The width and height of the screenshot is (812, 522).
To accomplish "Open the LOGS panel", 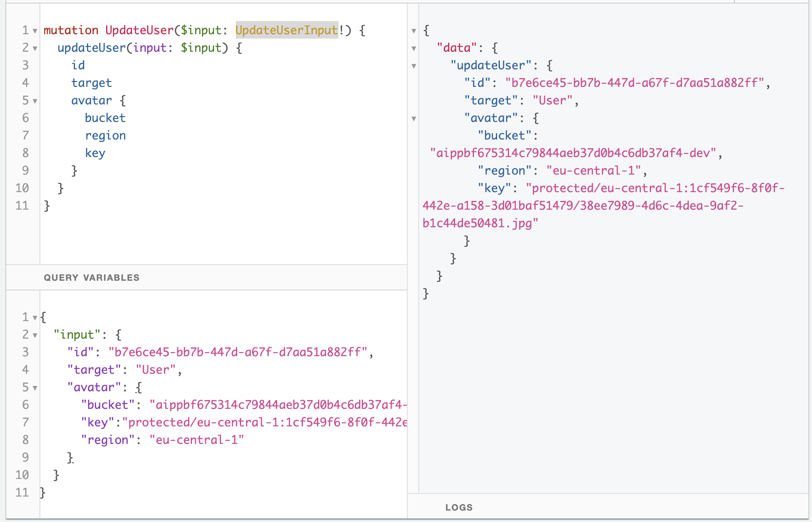I will coord(459,508).
